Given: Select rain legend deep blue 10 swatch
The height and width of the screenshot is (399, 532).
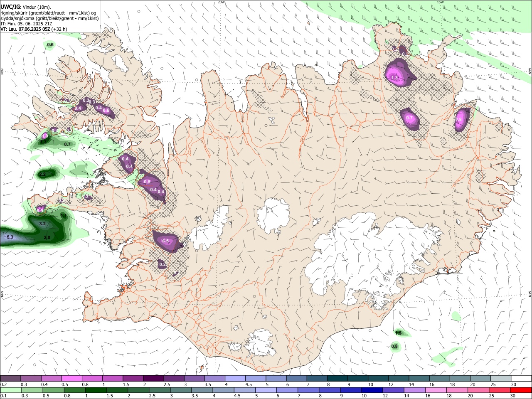Looking at the screenshot, I should pyautogui.click(x=372, y=390).
